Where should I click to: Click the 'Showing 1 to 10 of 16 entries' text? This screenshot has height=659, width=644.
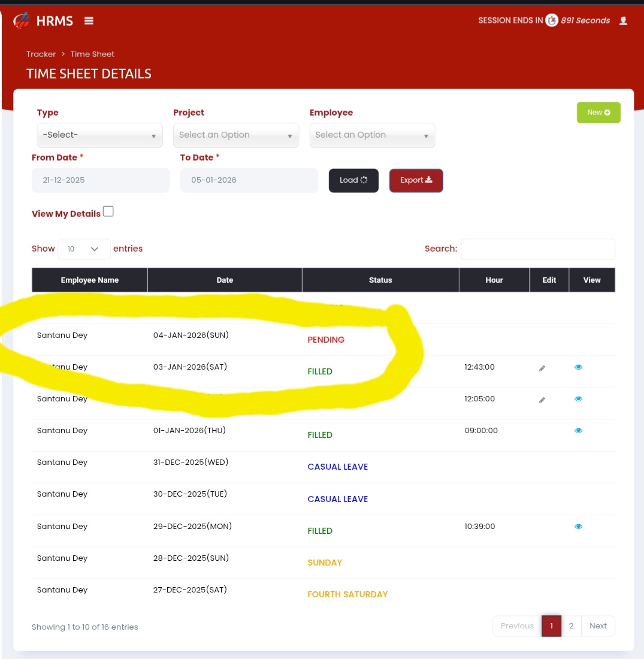(x=85, y=627)
